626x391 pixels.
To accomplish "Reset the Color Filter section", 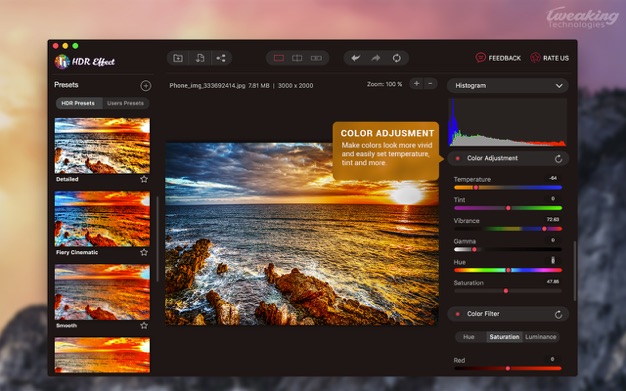I will [559, 315].
